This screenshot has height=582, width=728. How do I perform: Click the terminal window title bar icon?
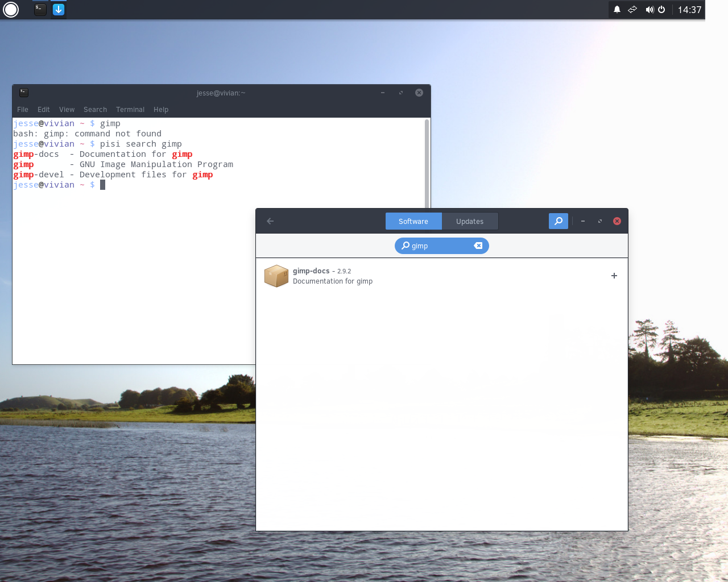point(24,93)
